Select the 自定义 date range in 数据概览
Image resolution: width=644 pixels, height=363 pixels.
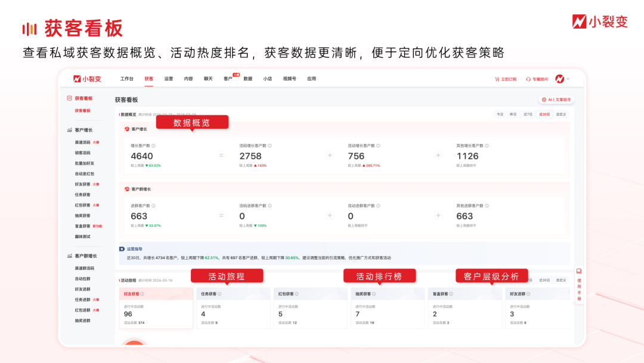point(561,114)
